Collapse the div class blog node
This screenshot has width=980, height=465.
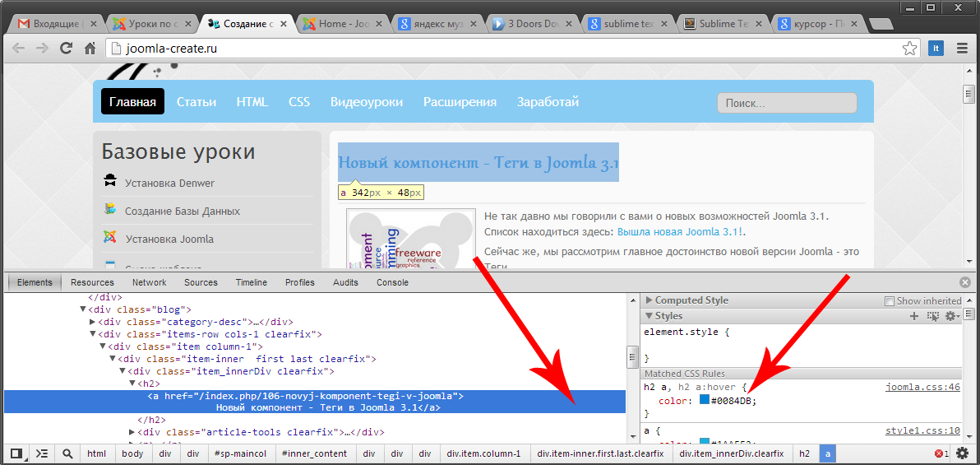(82, 309)
